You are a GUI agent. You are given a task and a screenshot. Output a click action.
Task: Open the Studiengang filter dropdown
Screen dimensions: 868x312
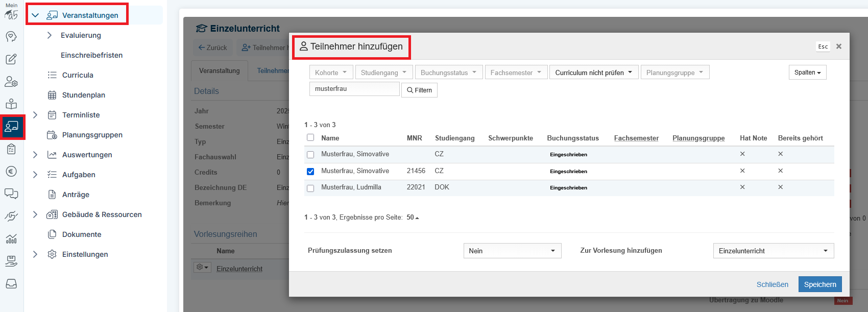[384, 73]
